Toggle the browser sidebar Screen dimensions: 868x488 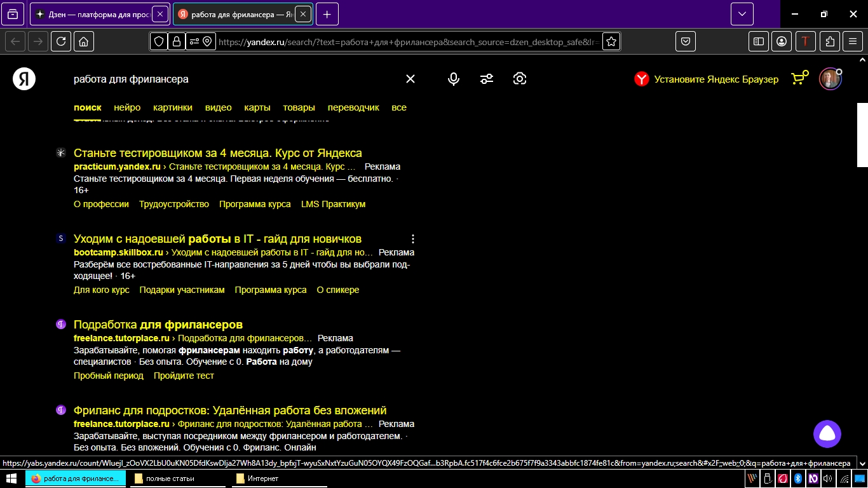click(x=758, y=41)
